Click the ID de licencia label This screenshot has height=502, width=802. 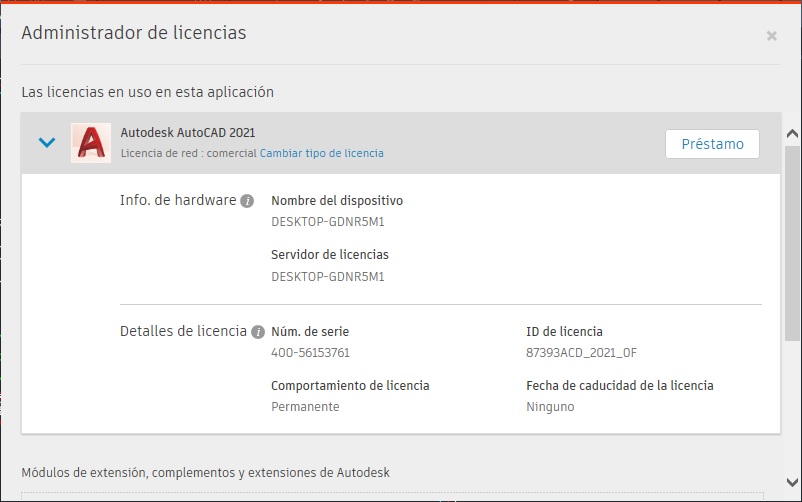pos(564,332)
